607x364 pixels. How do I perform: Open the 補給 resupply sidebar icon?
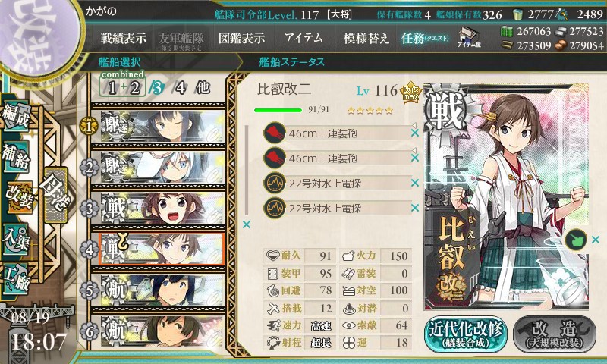pyautogui.click(x=16, y=157)
